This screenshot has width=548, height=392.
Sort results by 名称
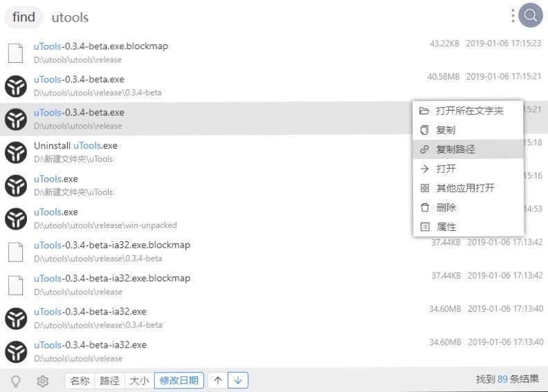(x=80, y=380)
